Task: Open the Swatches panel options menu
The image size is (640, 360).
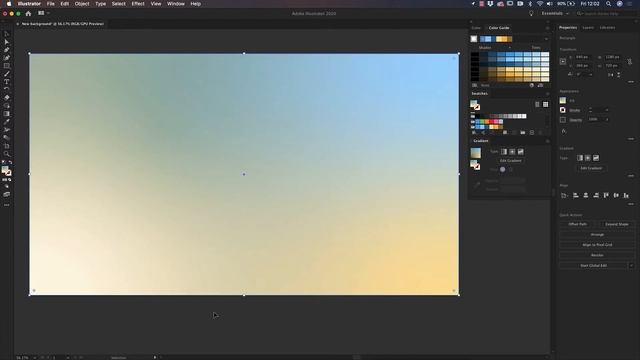Action: (547, 93)
